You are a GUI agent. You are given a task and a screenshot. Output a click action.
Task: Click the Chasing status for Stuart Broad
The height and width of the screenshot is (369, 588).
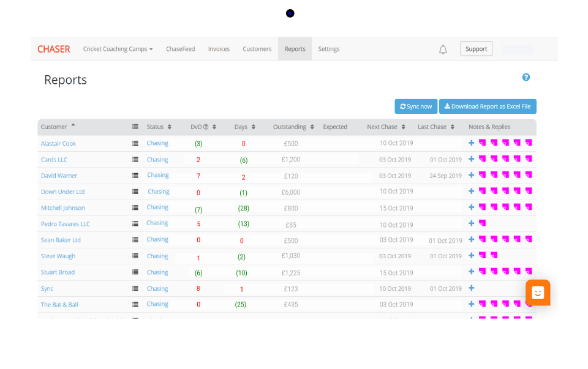157,272
